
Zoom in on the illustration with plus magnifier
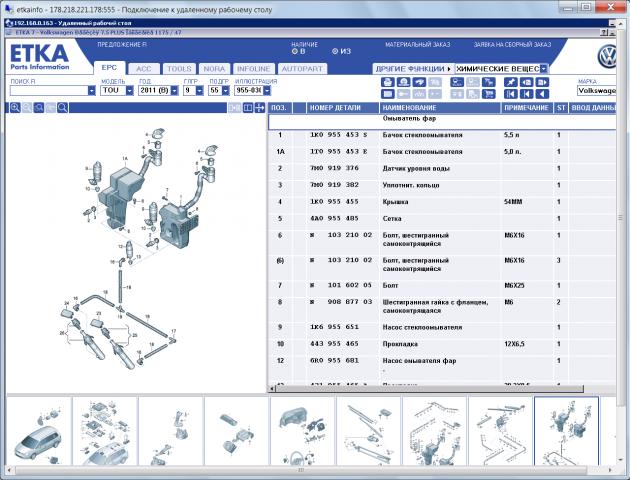point(15,108)
